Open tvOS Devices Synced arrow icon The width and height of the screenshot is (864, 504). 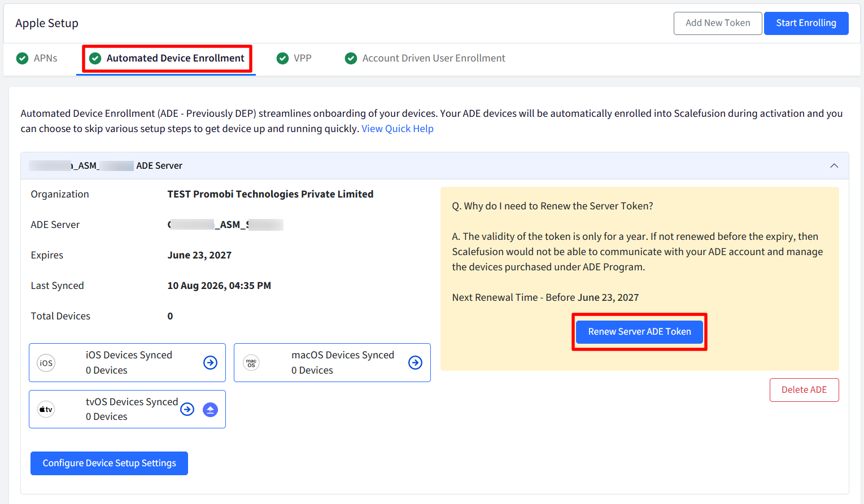(x=187, y=409)
